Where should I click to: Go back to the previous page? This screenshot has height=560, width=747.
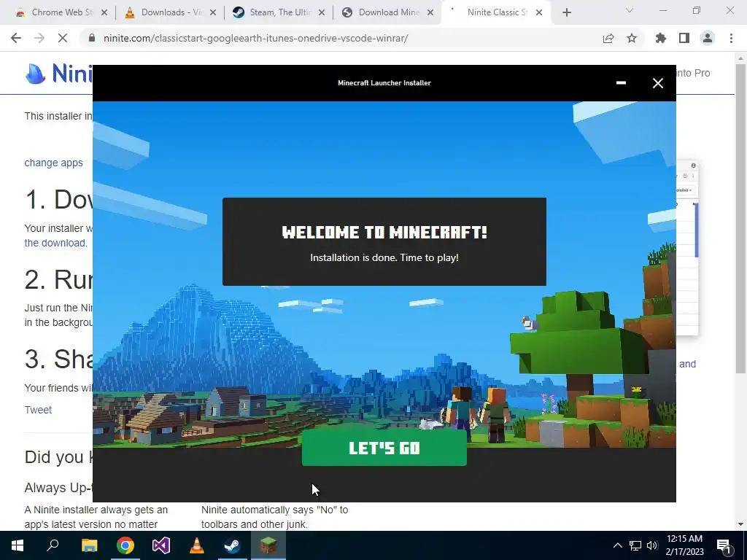(x=16, y=38)
